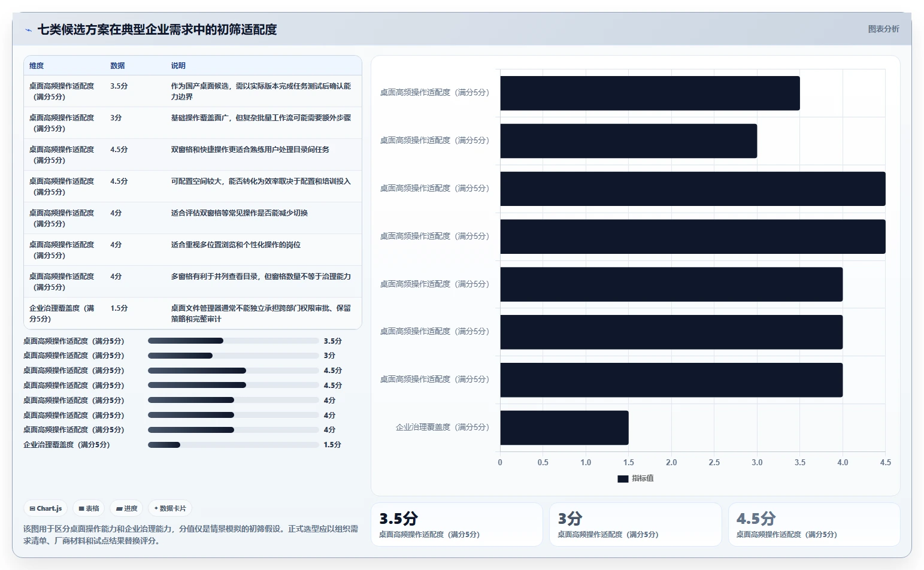The height and width of the screenshot is (570, 924).
Task: Select the 进度 tag chip
Action: pyautogui.click(x=126, y=508)
